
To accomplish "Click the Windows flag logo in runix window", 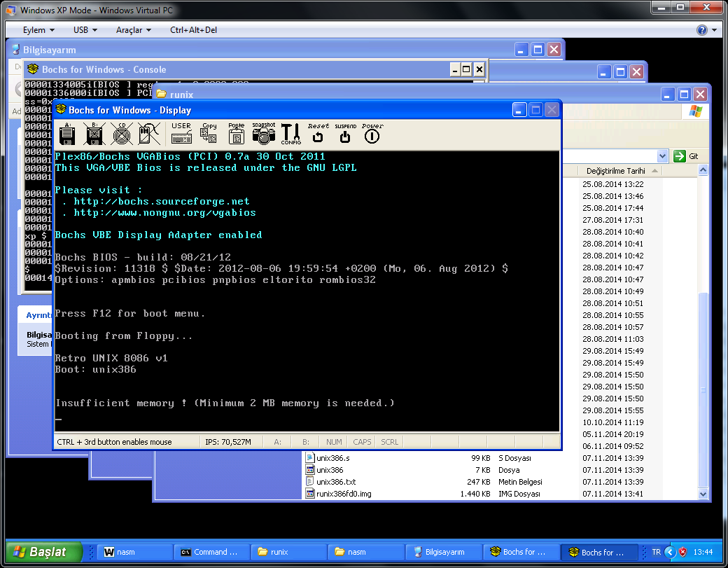I will coord(696,111).
